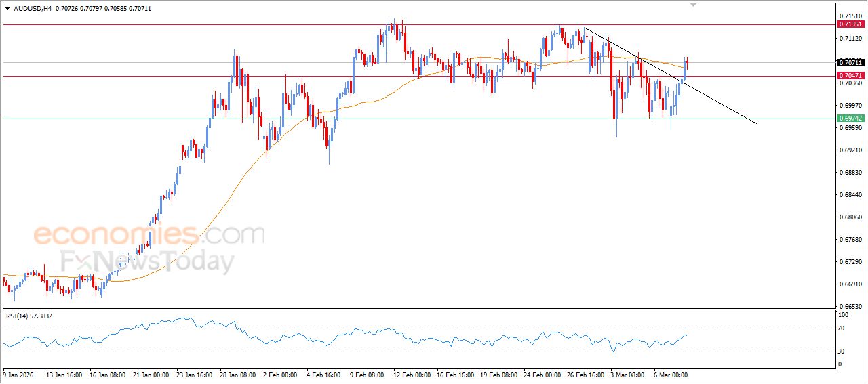The height and width of the screenshot is (384, 868).
Task: Click the RSI scale value 30
Action: (x=842, y=351)
